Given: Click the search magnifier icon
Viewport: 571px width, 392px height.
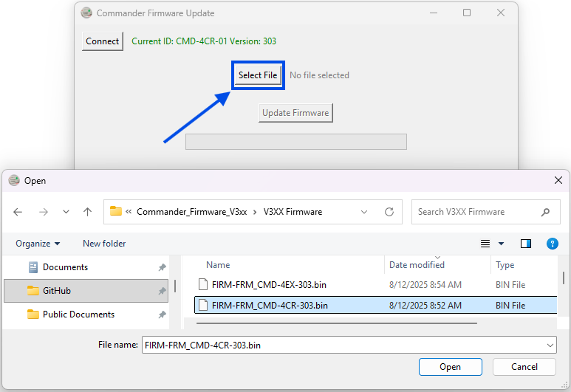Looking at the screenshot, I should tap(546, 212).
